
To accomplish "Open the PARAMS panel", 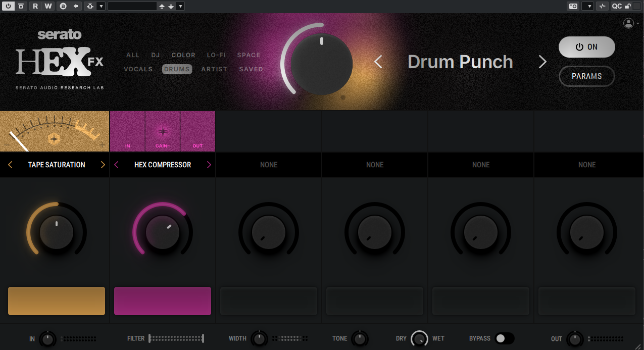I will click(587, 76).
